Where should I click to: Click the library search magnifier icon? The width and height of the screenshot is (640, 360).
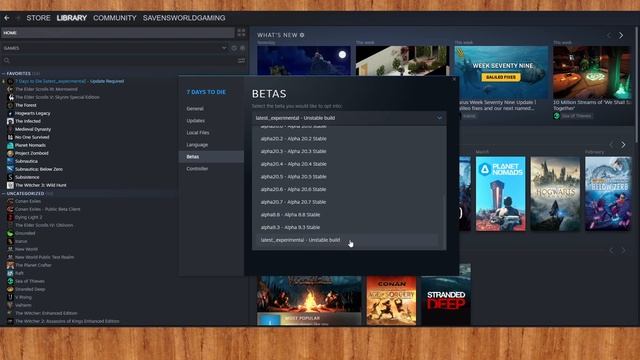pyautogui.click(x=7, y=60)
